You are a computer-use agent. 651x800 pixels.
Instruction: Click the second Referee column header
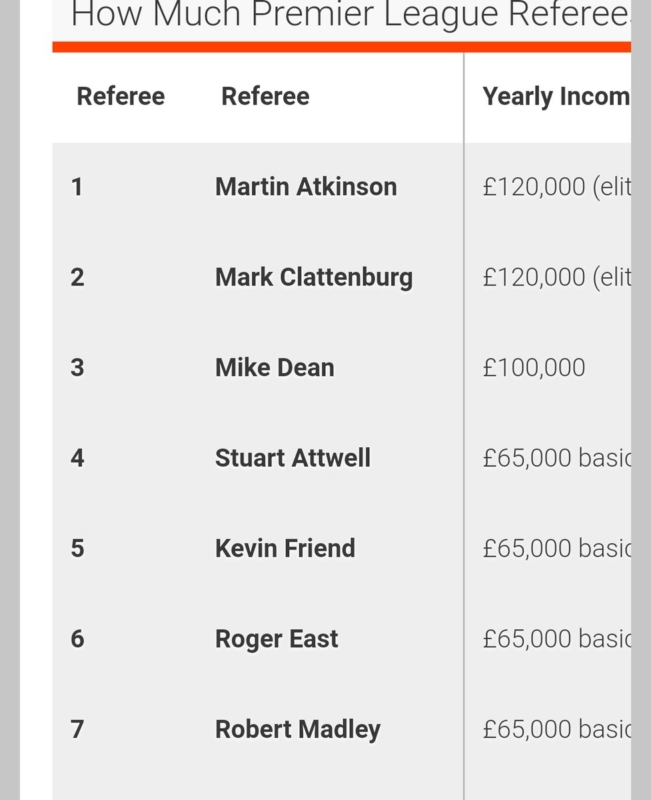(265, 96)
